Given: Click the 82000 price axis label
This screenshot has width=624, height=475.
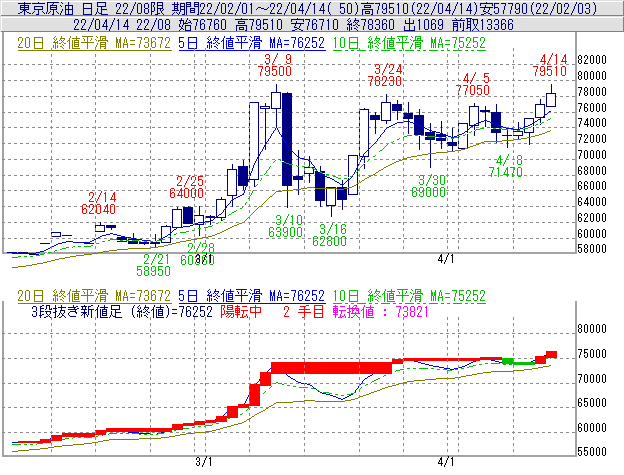Looking at the screenshot, I should [592, 60].
